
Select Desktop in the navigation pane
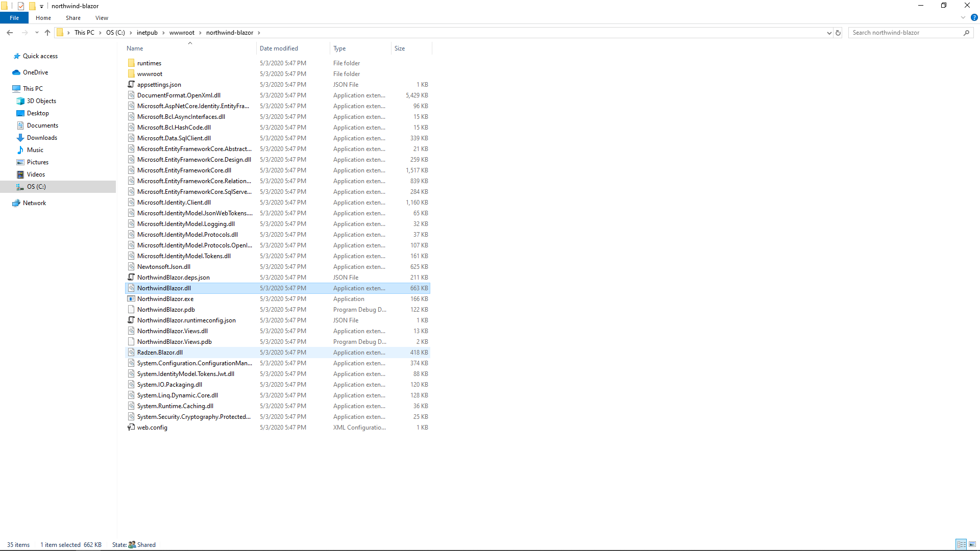(38, 113)
